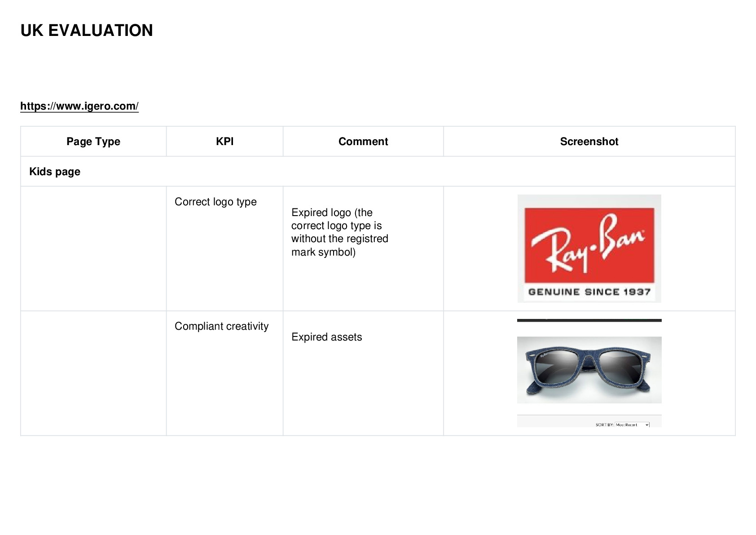Click empty Page Type cell beside Correct logo type
The width and height of the screenshot is (756, 535).
click(93, 248)
